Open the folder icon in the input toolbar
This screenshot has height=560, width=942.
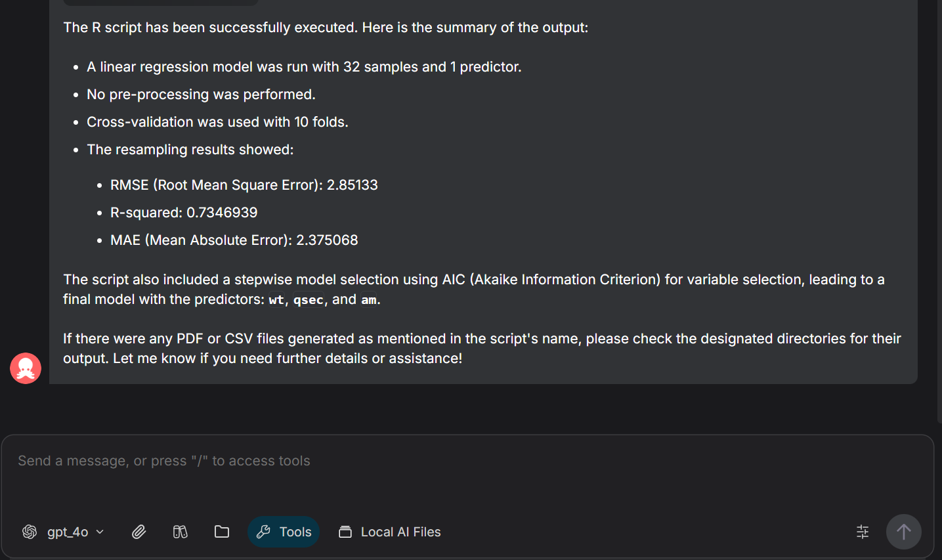[222, 532]
